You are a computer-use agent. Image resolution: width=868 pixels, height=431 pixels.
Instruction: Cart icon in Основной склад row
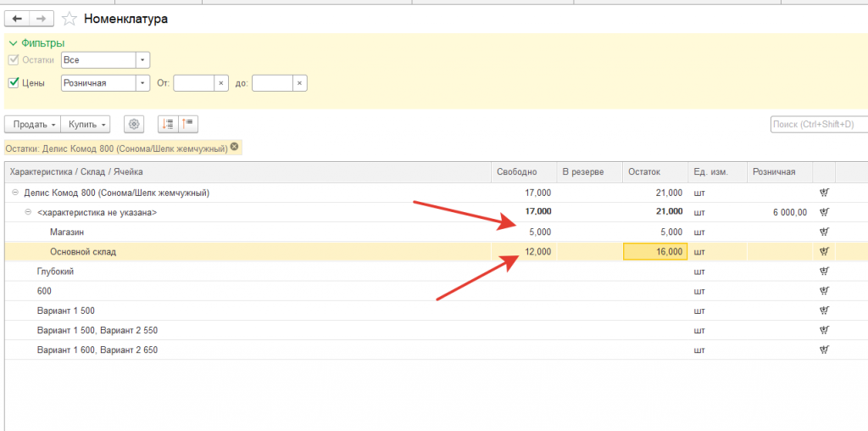824,251
